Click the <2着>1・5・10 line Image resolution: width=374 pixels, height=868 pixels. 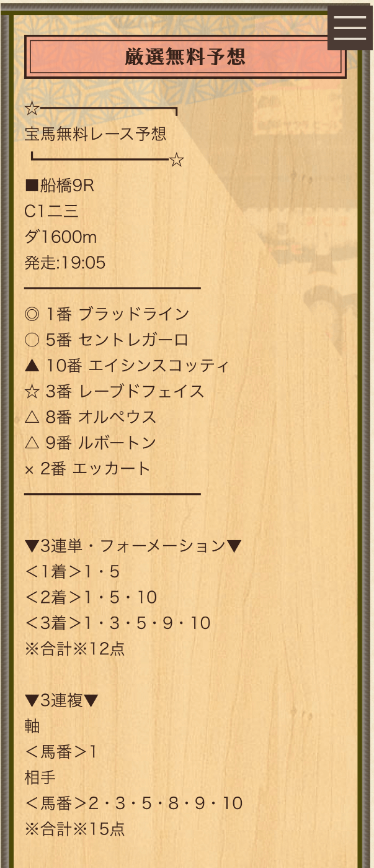[x=91, y=597]
